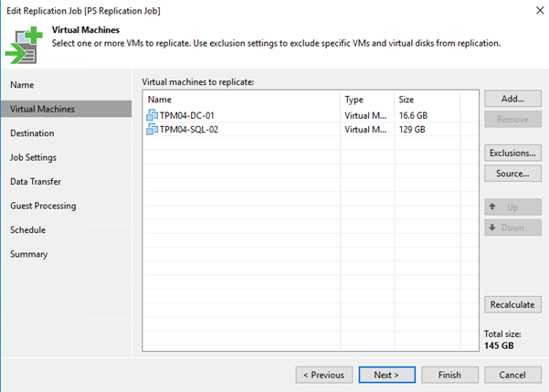Screen dimensions: 549x392
Task: Sort the list by the Name column
Action: pyautogui.click(x=242, y=100)
